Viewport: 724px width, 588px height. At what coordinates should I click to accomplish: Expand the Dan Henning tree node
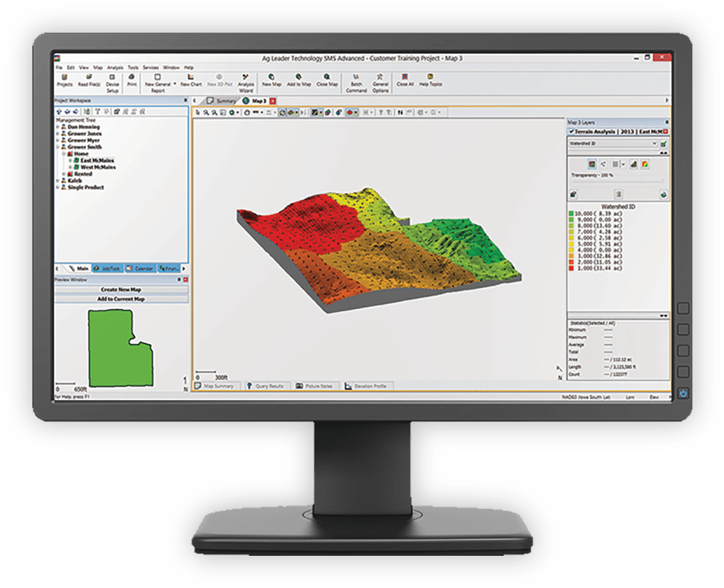58,127
